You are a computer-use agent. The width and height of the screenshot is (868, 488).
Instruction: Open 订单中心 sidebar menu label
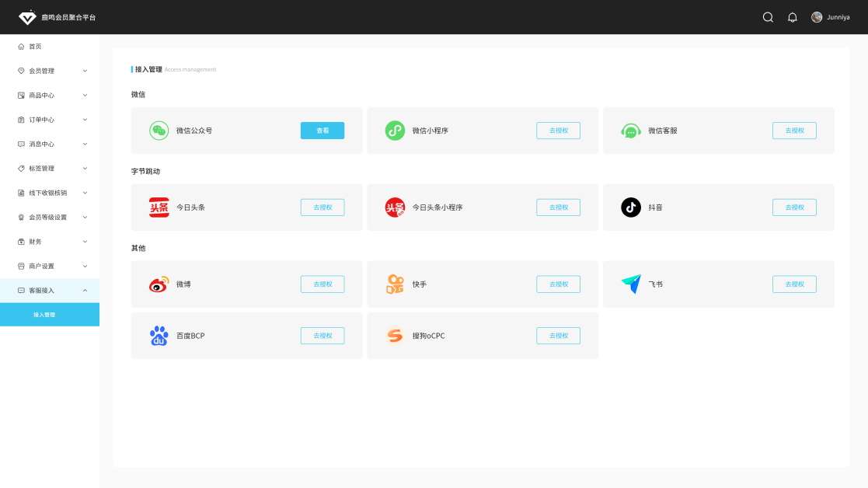click(41, 120)
